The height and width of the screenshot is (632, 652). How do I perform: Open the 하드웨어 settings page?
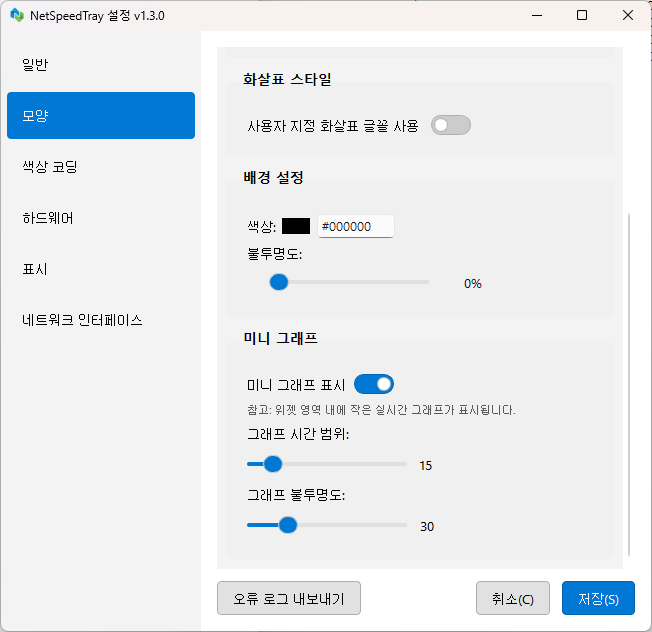101,218
